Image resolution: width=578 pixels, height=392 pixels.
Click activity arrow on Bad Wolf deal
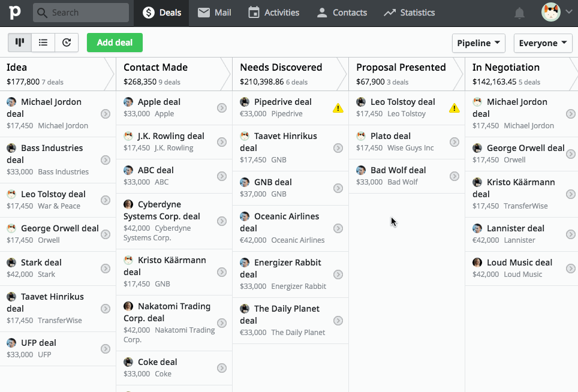coord(454,176)
